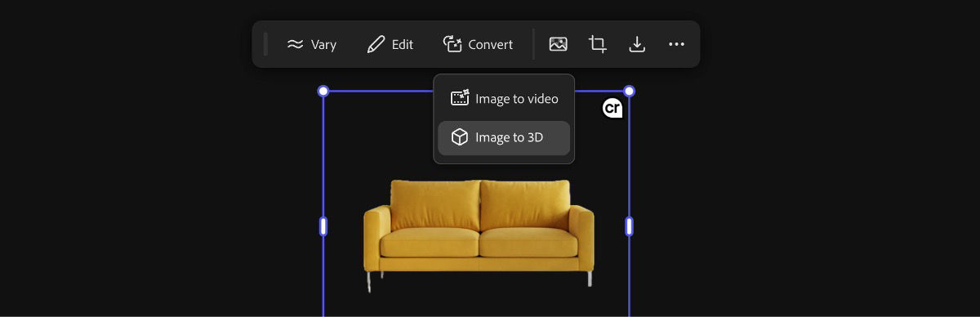980x317 pixels.
Task: Click the image reference icon
Action: tap(558, 44)
